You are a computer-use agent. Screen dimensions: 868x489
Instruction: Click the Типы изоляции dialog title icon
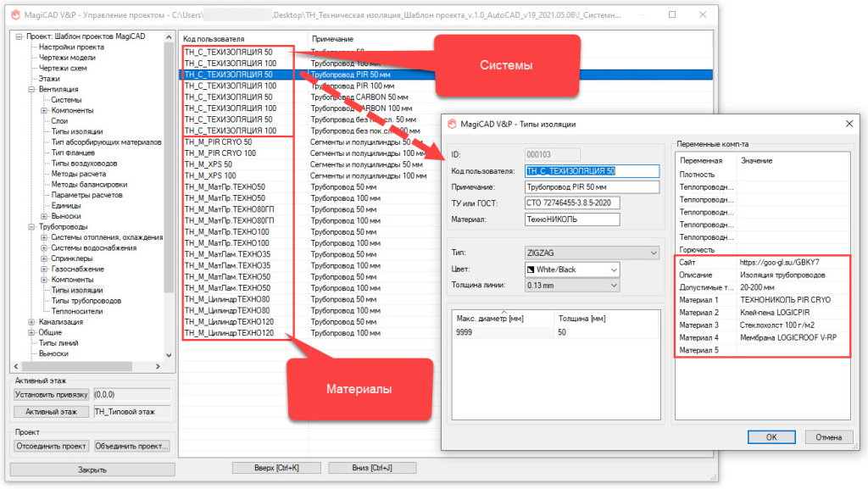(452, 124)
